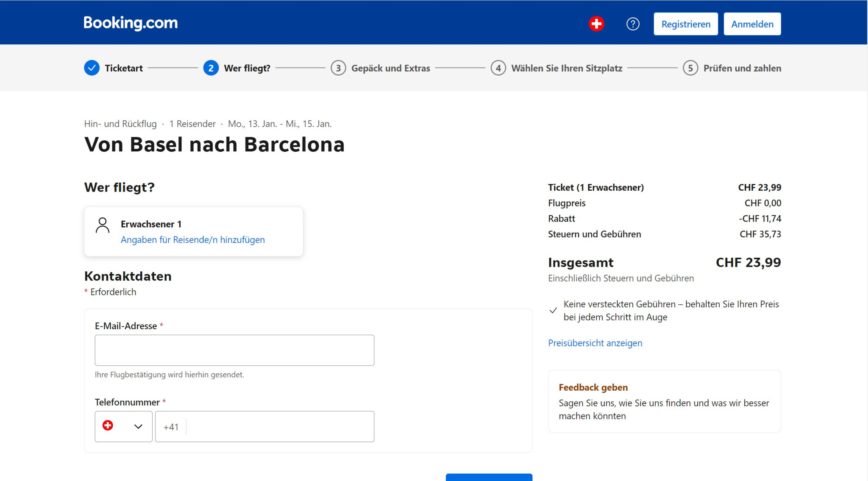Click the step 2 circle for Wer fliegt?
The width and height of the screenshot is (868, 481).
click(x=211, y=68)
